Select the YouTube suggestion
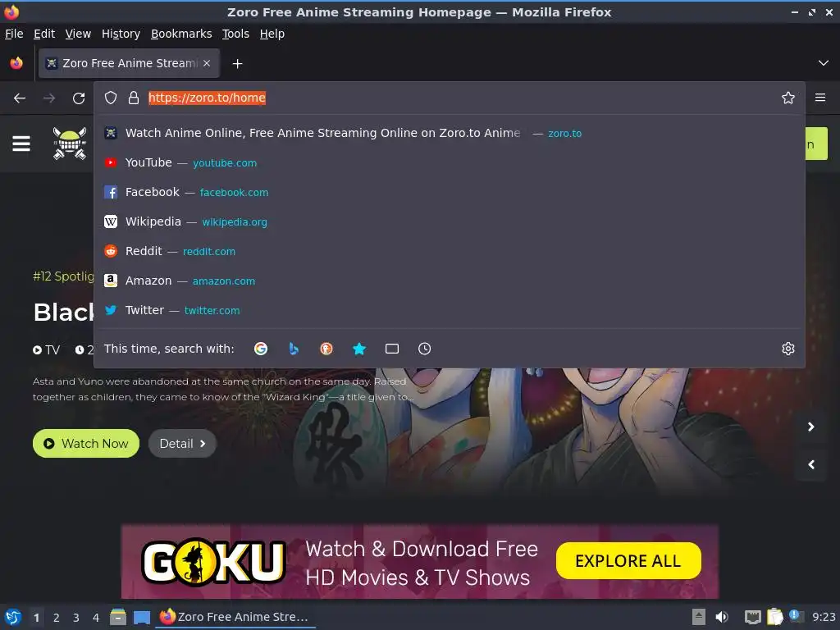Screen dimensions: 840x630 point(450,162)
